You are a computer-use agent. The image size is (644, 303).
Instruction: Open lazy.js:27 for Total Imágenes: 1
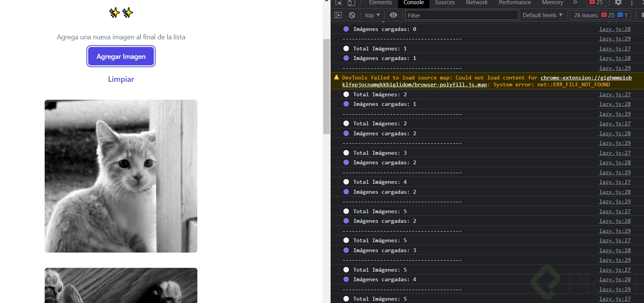coord(615,49)
